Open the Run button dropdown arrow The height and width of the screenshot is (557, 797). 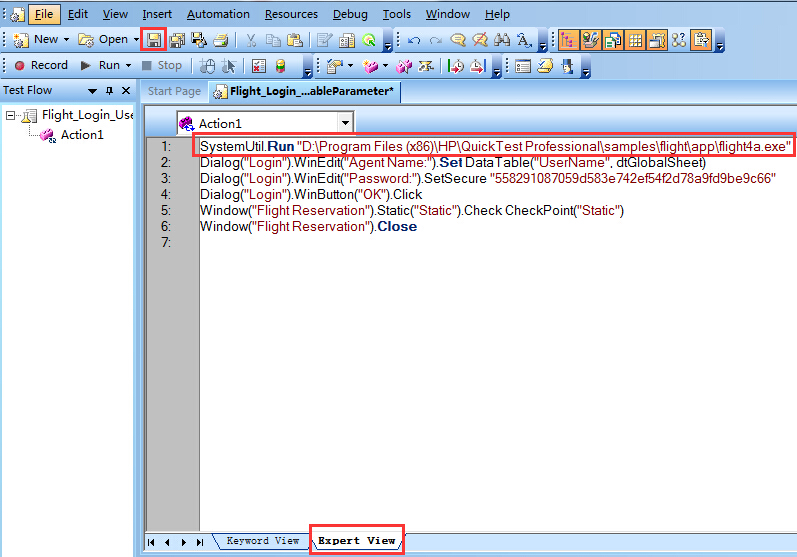pyautogui.click(x=128, y=66)
